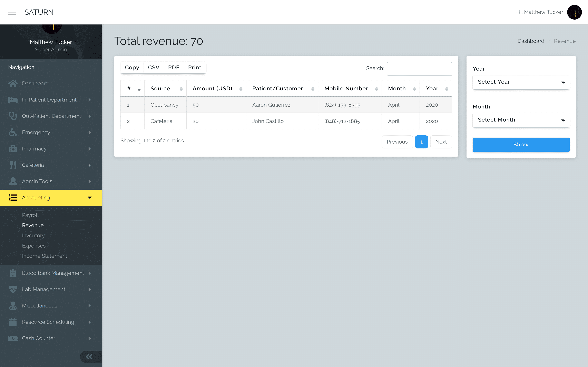
Task: Export table using the PDF button
Action: click(x=174, y=67)
